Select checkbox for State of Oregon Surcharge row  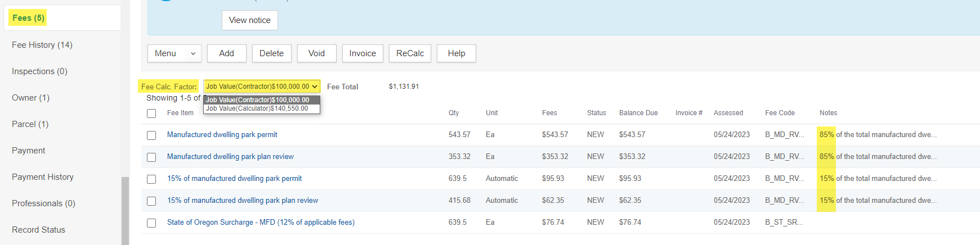pyautogui.click(x=151, y=223)
